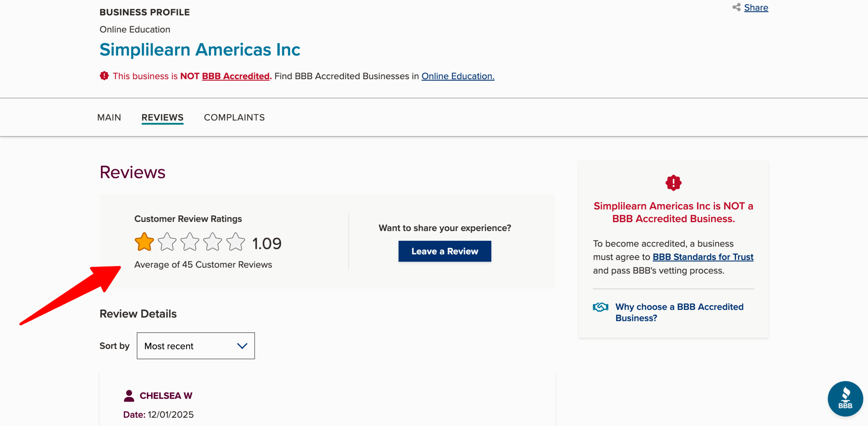
Task: Select the REVIEWS tab
Action: [162, 117]
